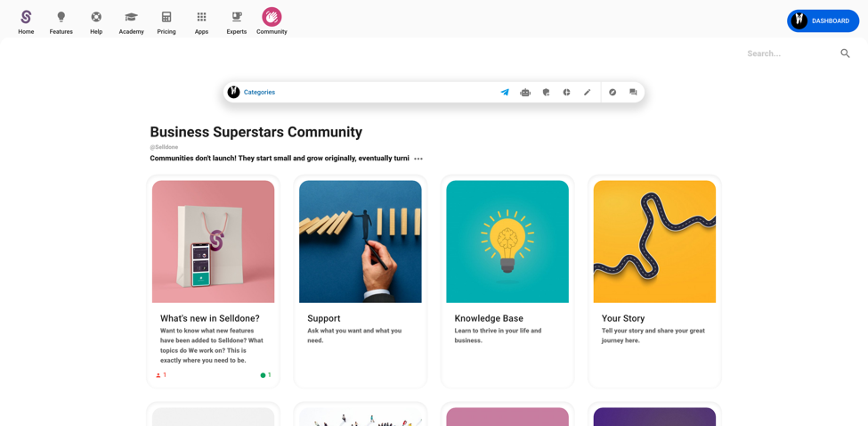This screenshot has height=426, width=868.
Task: Click the robot bot icon
Action: click(x=525, y=93)
